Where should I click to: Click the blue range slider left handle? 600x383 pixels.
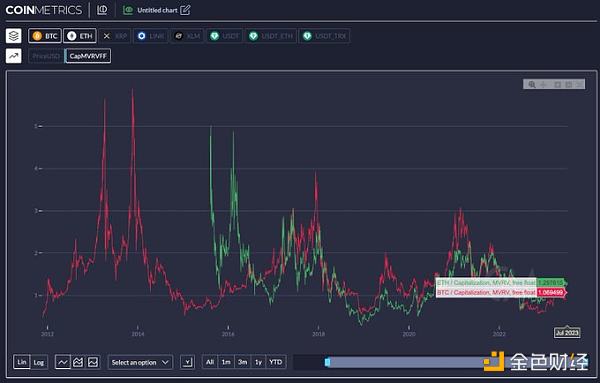327,362
